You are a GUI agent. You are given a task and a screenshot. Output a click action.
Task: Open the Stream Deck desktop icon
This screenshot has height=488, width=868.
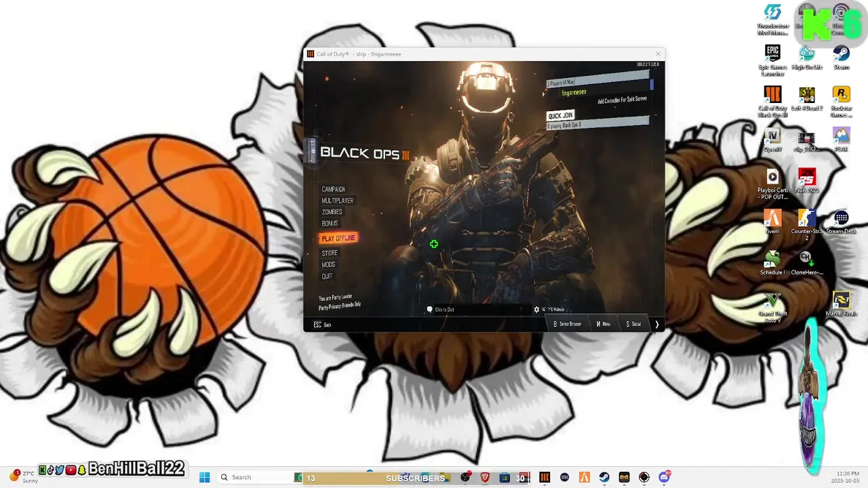tap(841, 222)
